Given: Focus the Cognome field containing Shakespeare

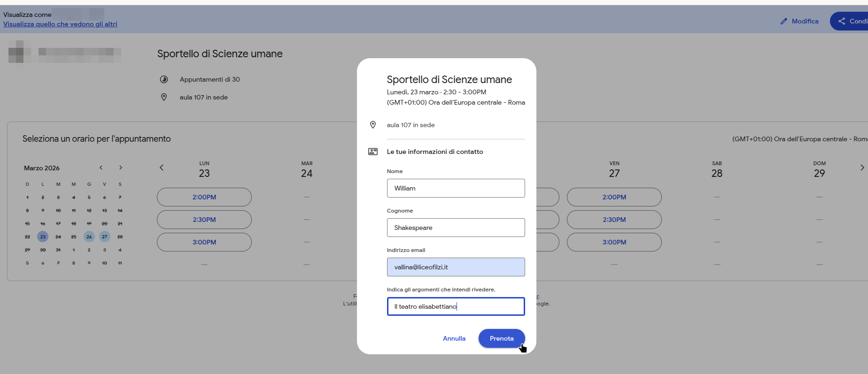Looking at the screenshot, I should point(456,228).
